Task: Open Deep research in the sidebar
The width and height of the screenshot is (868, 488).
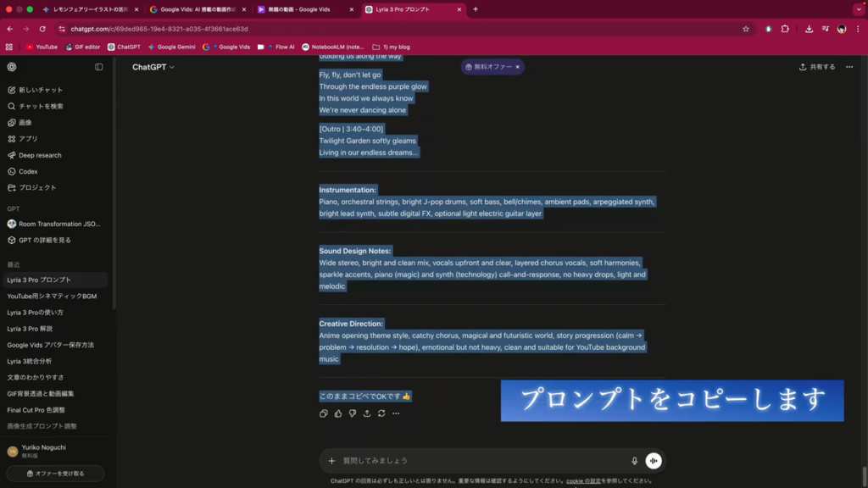Action: tap(40, 155)
